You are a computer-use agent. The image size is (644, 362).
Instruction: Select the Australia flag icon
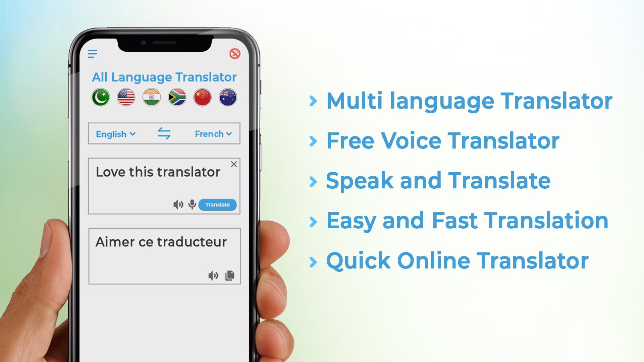[227, 97]
